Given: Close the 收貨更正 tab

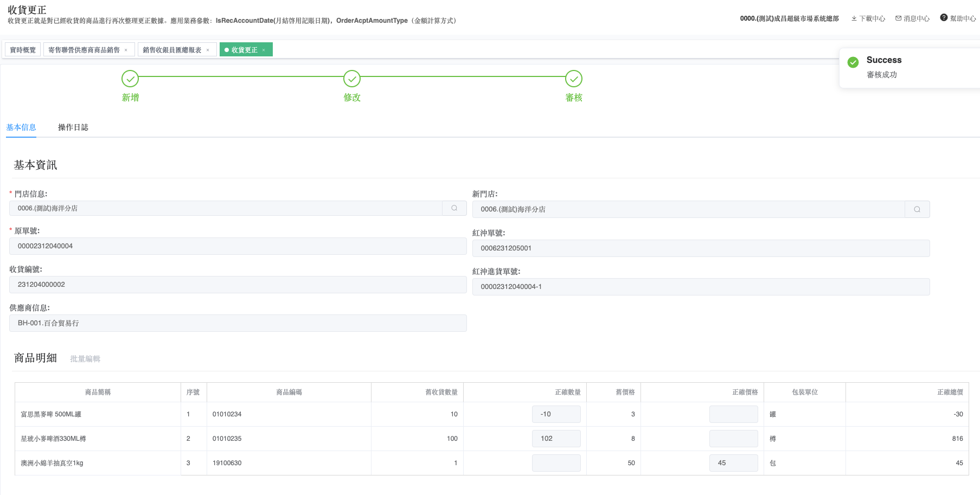Looking at the screenshot, I should coord(264,50).
